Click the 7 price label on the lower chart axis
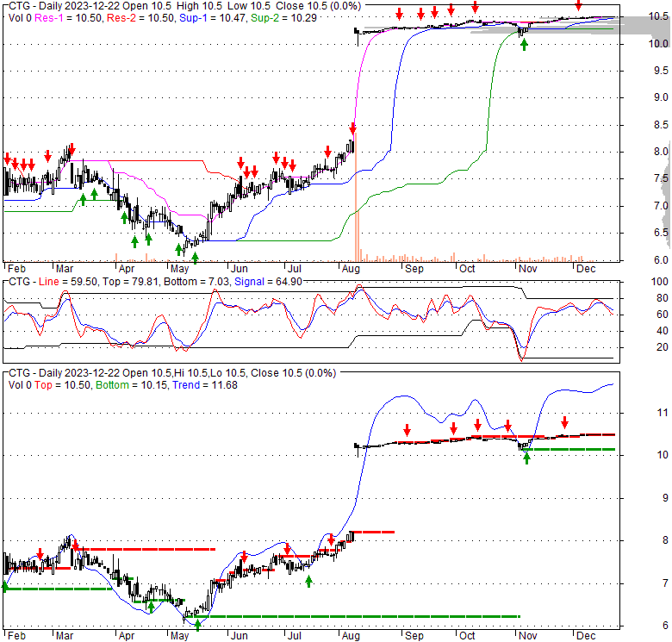The image size is (672, 642). pos(665,583)
